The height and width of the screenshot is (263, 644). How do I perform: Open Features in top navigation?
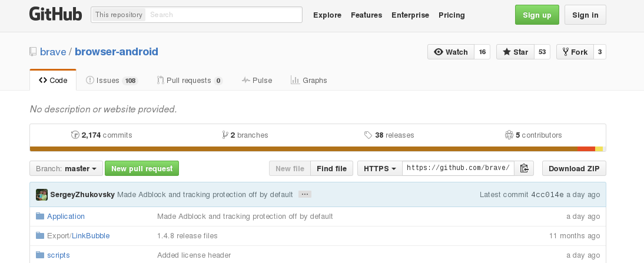coord(366,15)
